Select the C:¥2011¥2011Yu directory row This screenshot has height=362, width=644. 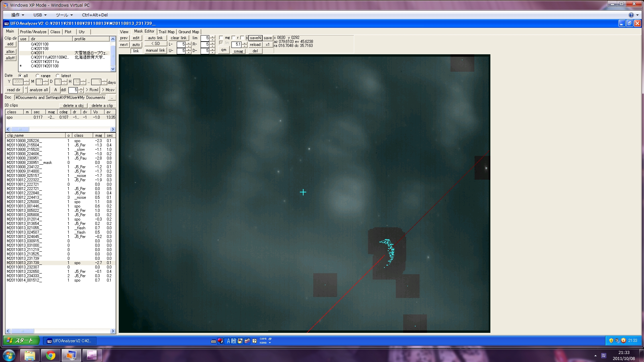64,62
